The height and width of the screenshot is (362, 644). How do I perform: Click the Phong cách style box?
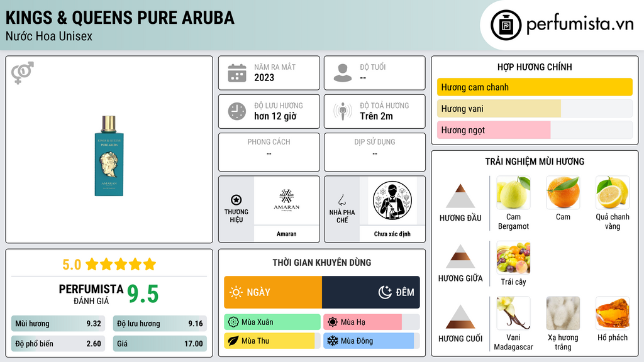coord(269,152)
